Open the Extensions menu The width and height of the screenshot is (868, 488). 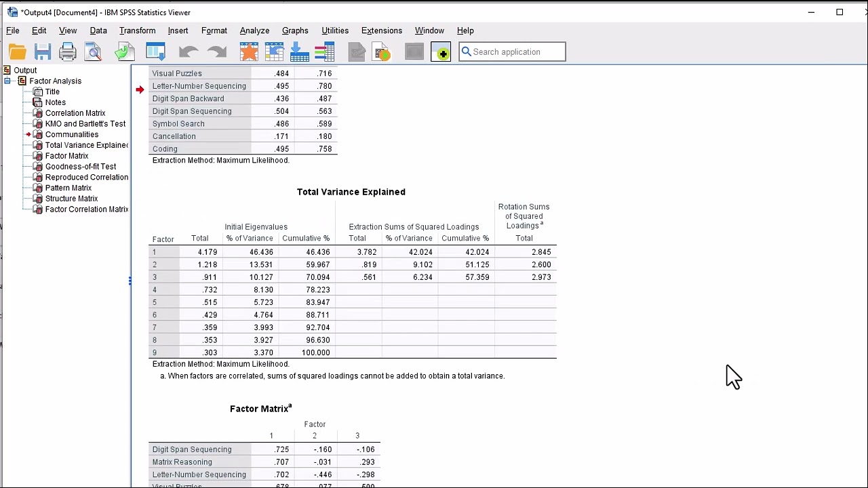(382, 30)
